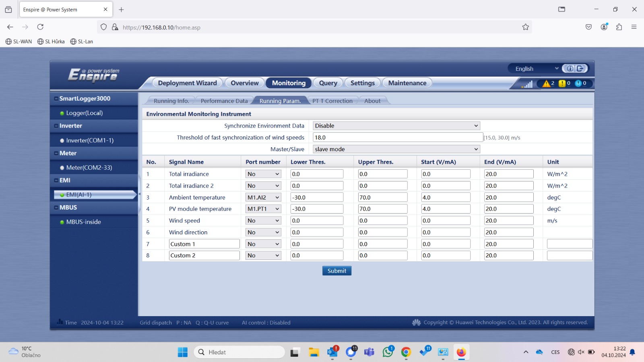Click the Submit button

[x=337, y=271]
